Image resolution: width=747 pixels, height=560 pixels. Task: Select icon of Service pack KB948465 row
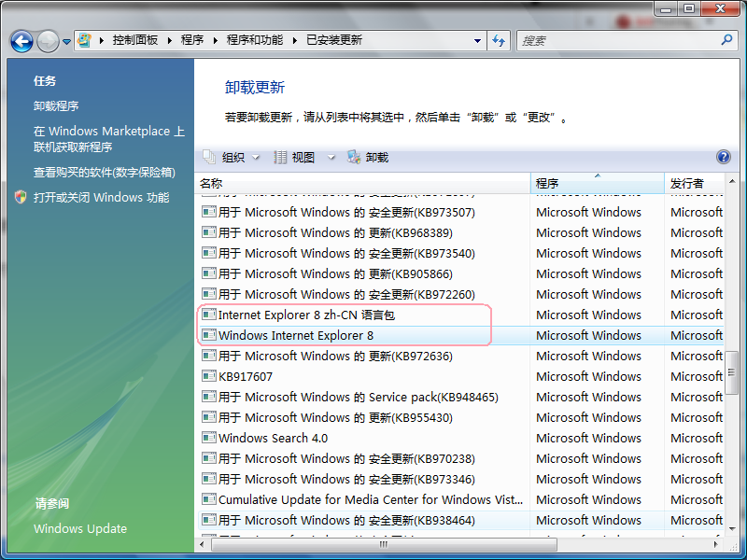[208, 397]
